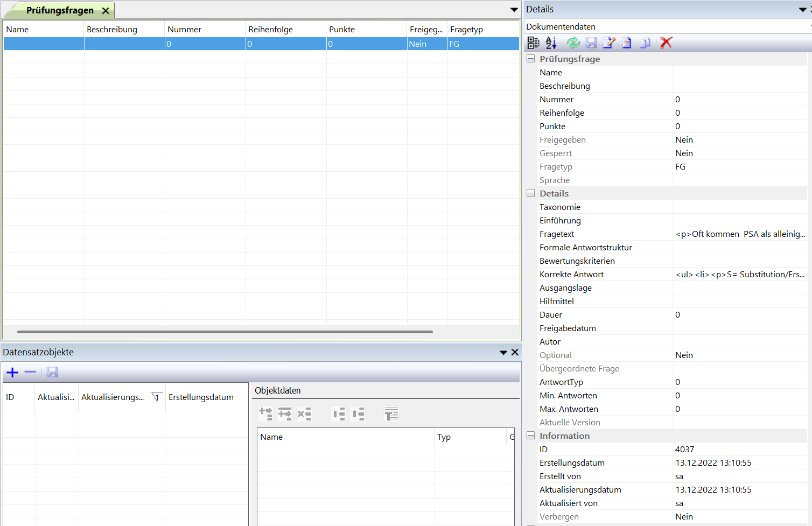Image resolution: width=812 pixels, height=526 pixels.
Task: Sort table by Fragetyp column header
Action: click(x=484, y=30)
